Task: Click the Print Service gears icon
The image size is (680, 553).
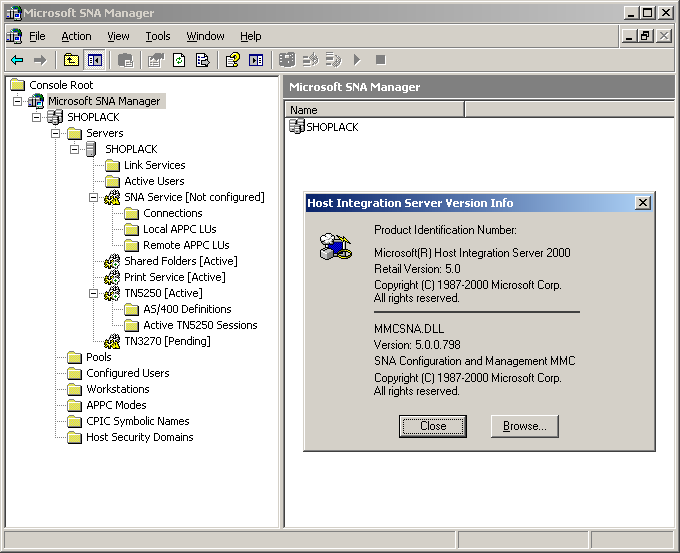Action: click(x=112, y=277)
